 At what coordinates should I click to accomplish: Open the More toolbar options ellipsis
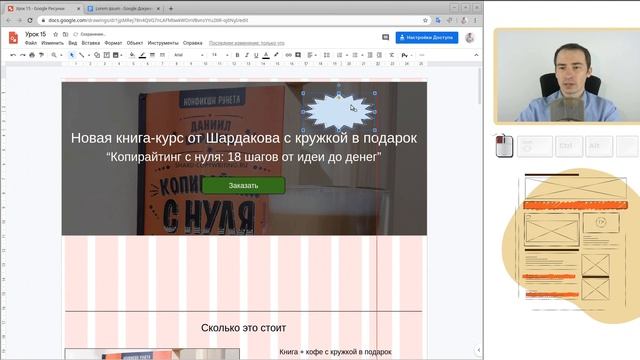pos(422,55)
